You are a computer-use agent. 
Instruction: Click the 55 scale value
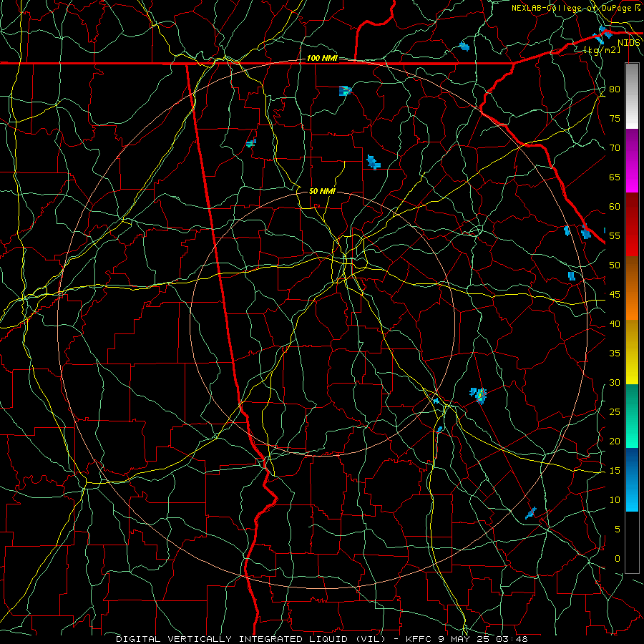tap(615, 235)
